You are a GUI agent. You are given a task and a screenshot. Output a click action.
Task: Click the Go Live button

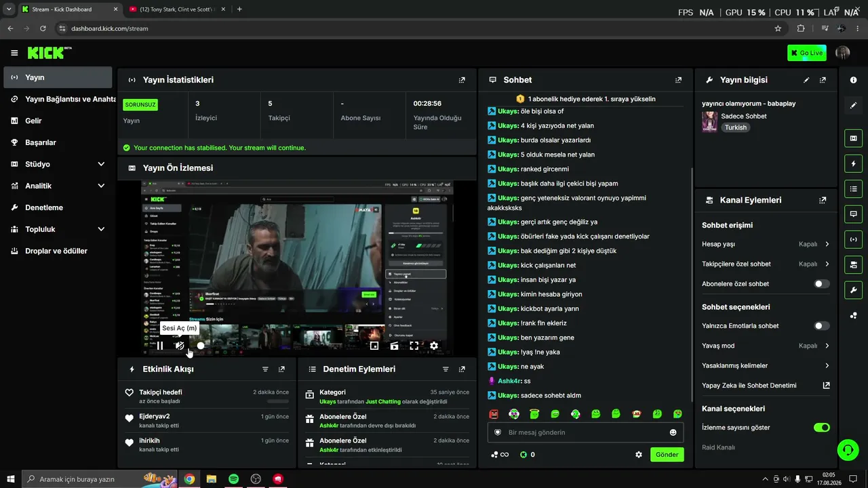click(806, 53)
